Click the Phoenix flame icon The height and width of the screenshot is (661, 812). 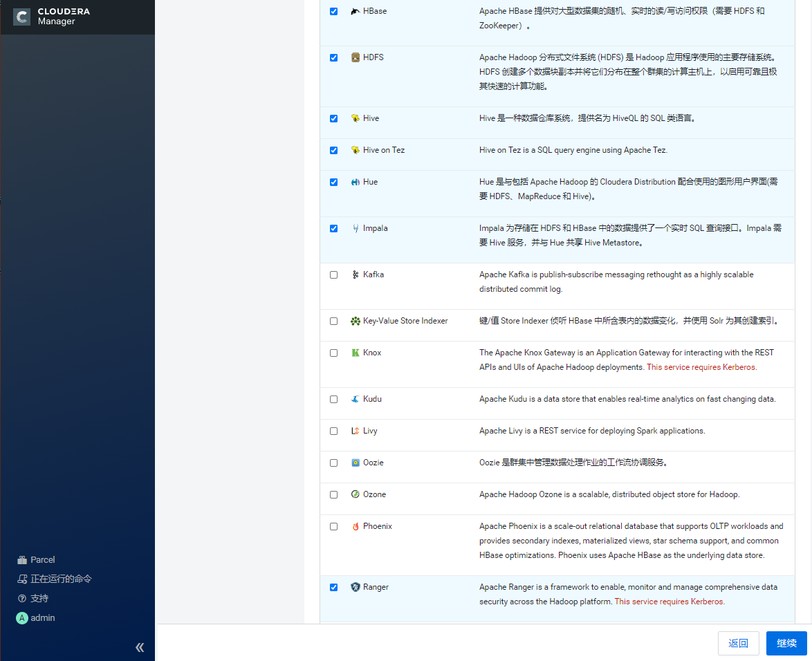[356, 526]
